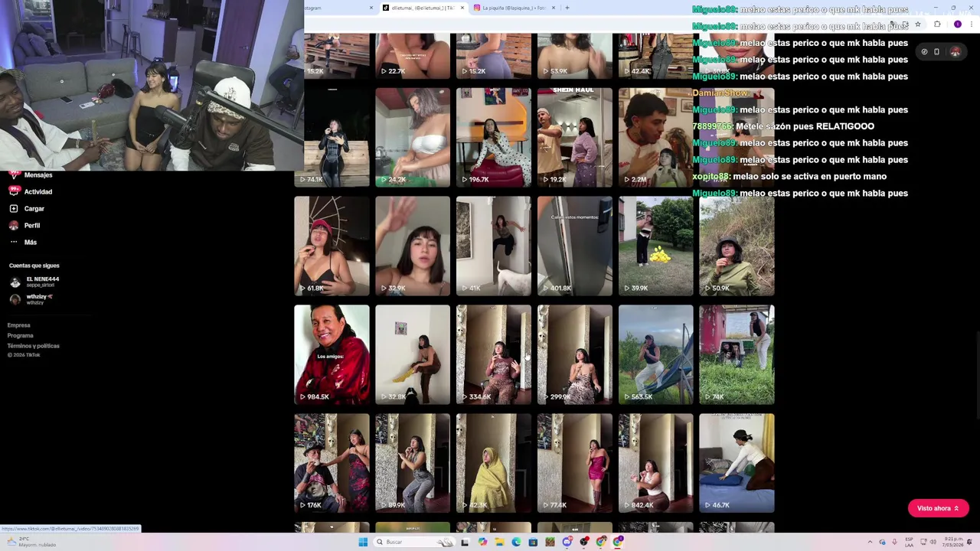Open video thumbnail with 176K views
980x551 pixels.
[332, 463]
